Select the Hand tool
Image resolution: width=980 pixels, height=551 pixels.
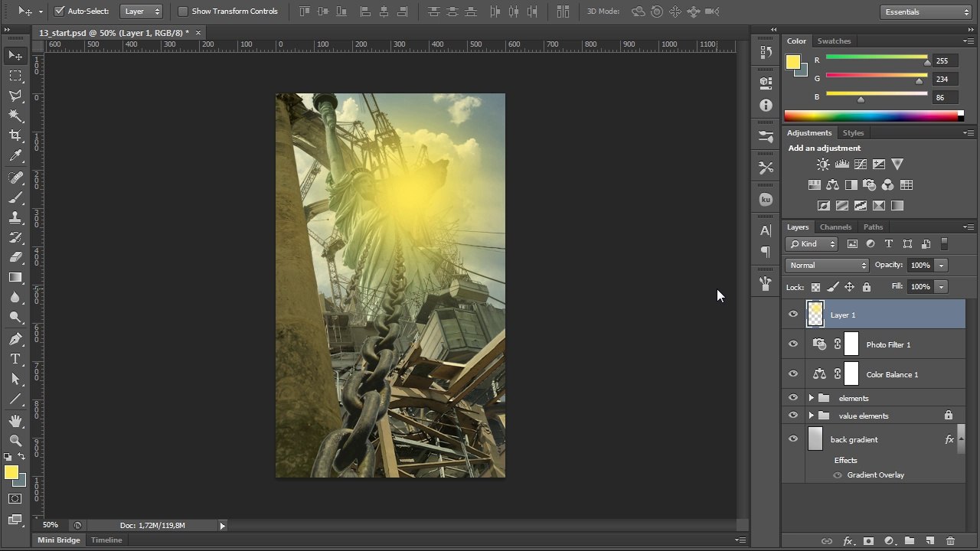[15, 421]
